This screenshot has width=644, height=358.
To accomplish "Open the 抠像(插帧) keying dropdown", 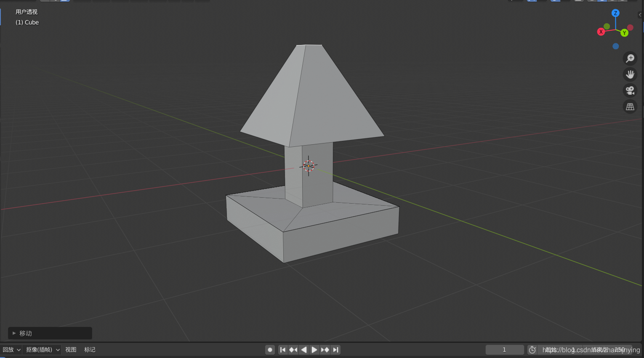I will pos(43,350).
